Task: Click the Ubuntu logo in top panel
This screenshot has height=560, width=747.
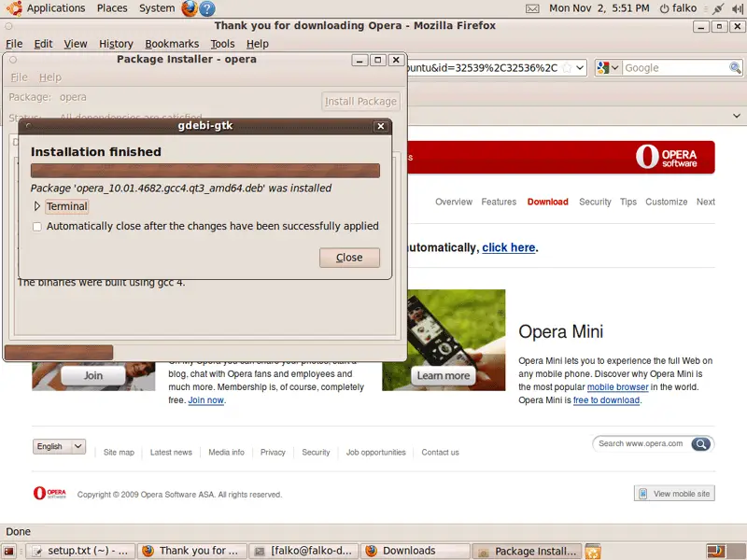Action: point(14,8)
